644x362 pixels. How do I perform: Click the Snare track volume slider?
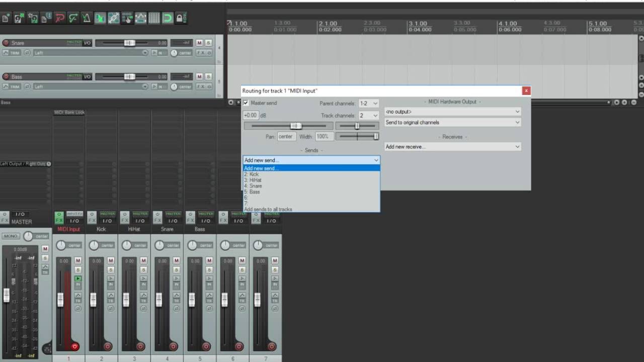point(130,43)
